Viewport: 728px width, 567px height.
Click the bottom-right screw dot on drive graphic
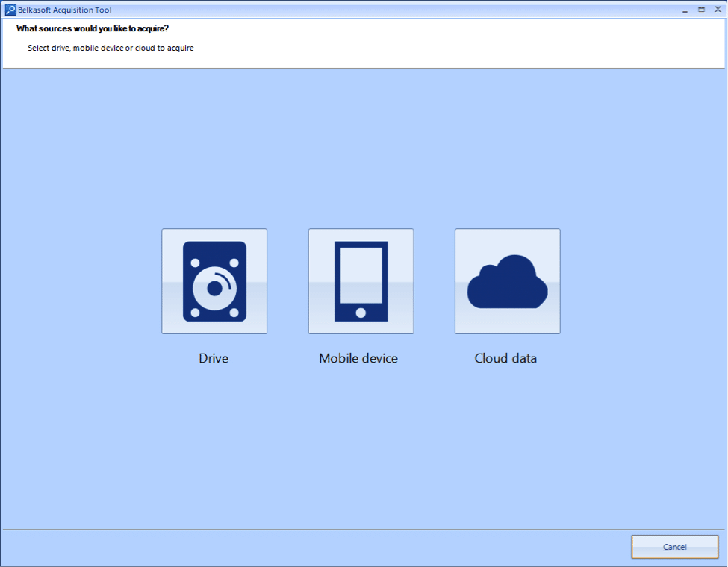click(x=234, y=313)
